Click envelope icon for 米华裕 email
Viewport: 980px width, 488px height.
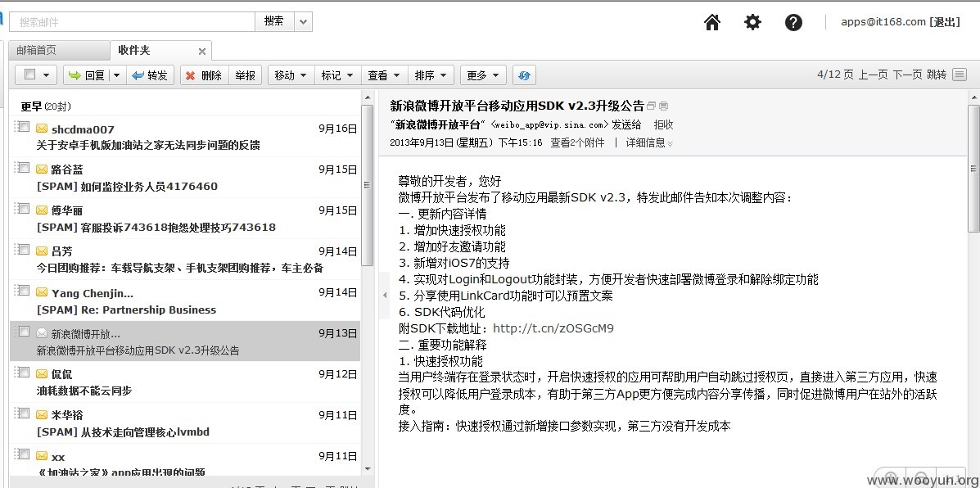42,415
